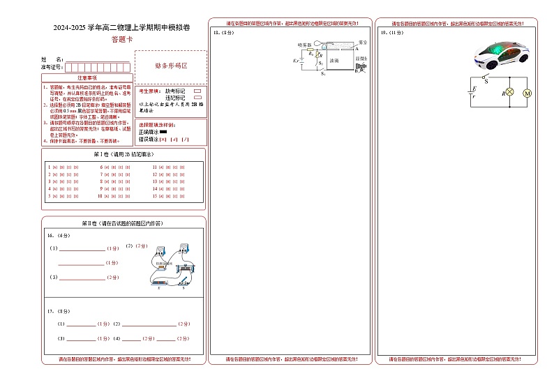Click switch S in question 19 circuit
This screenshot has width=554, height=392.
486,77
